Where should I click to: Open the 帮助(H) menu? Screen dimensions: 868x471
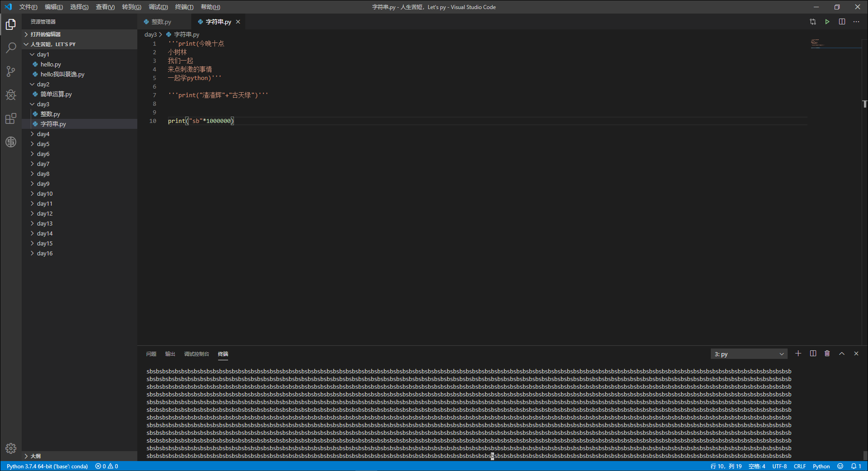coord(210,7)
